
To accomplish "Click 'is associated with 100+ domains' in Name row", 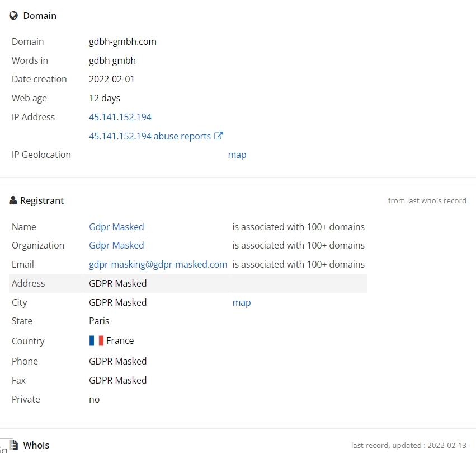I will (299, 227).
